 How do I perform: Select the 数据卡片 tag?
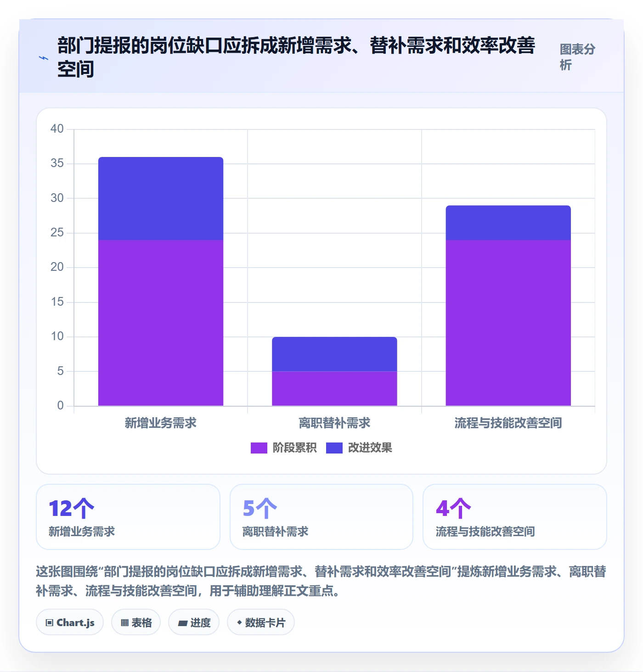tap(261, 622)
